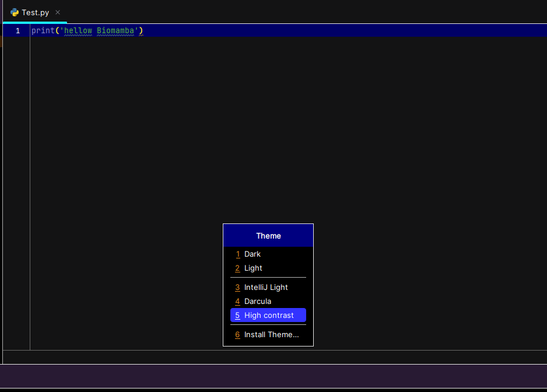547x392 pixels.
Task: Open Install Theme... option
Action: point(268,334)
